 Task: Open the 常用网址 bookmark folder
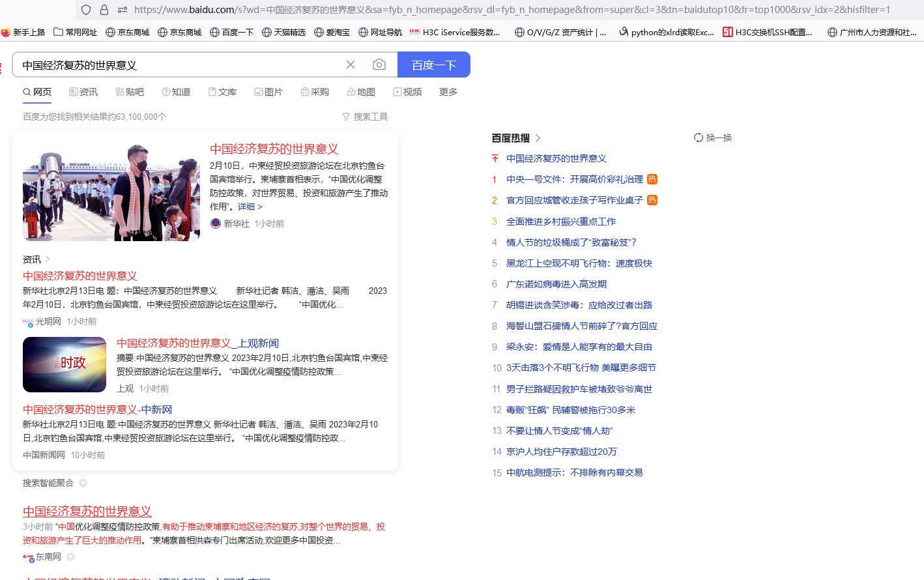75,32
